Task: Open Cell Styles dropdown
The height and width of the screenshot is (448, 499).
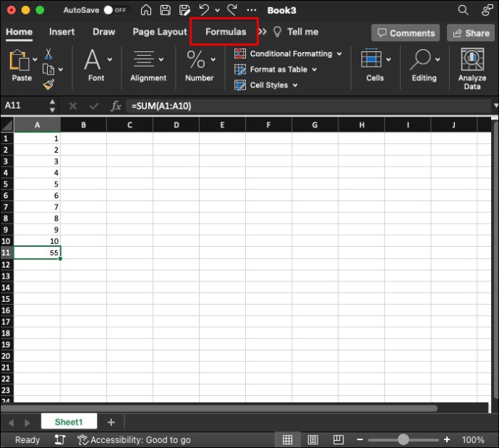Action: coord(266,85)
